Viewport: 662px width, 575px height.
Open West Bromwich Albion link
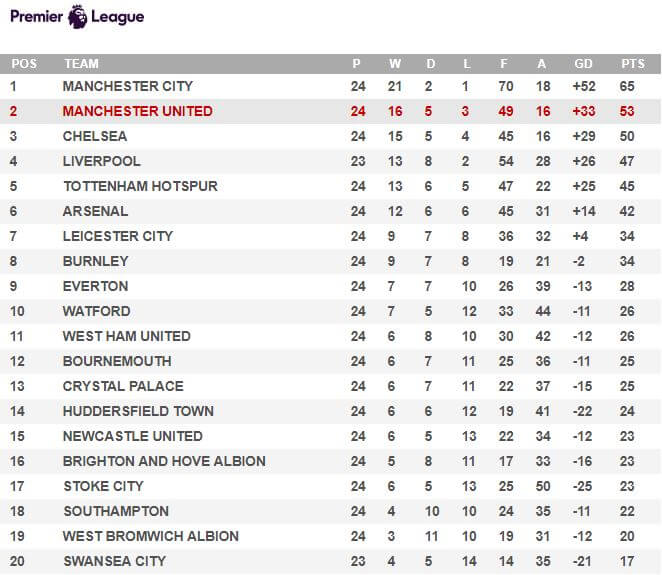pos(151,536)
